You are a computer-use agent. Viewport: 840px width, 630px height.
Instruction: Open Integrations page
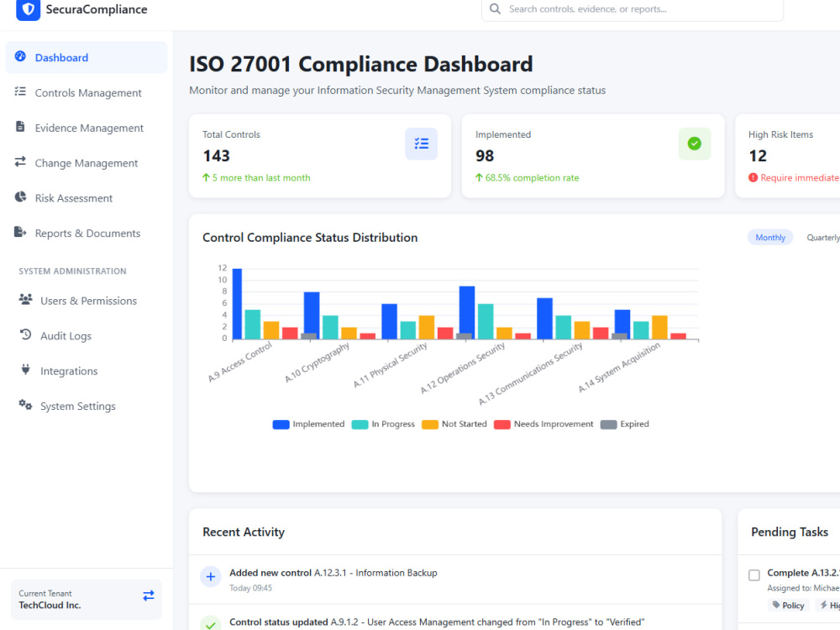(x=87, y=370)
